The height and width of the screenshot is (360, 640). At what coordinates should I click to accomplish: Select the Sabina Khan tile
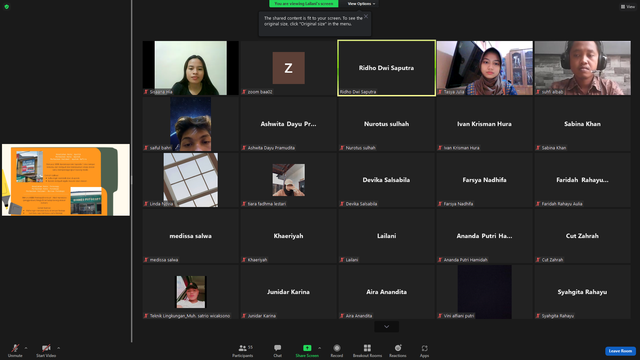tap(582, 124)
